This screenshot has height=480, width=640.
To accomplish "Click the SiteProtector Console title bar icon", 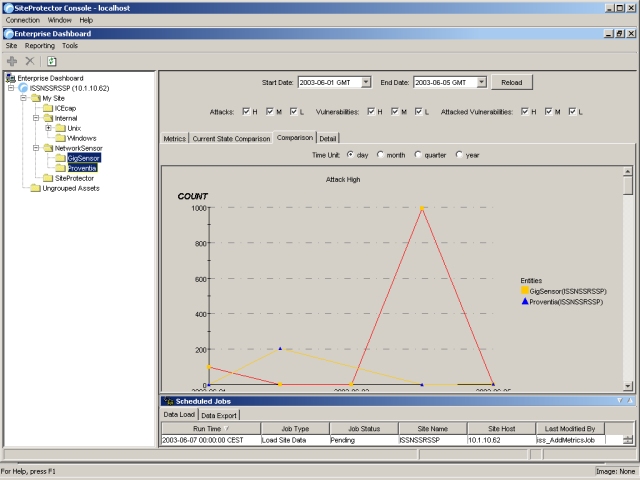I will click(x=8, y=8).
